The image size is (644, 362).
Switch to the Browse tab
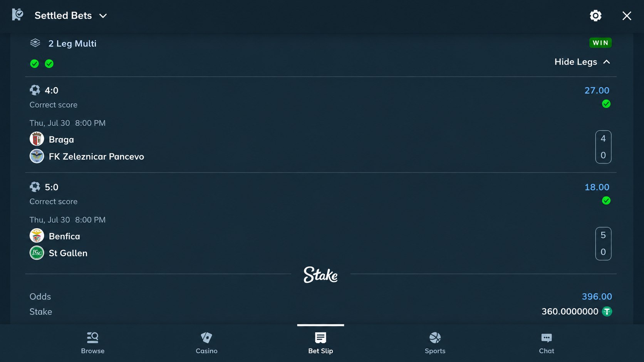point(93,343)
